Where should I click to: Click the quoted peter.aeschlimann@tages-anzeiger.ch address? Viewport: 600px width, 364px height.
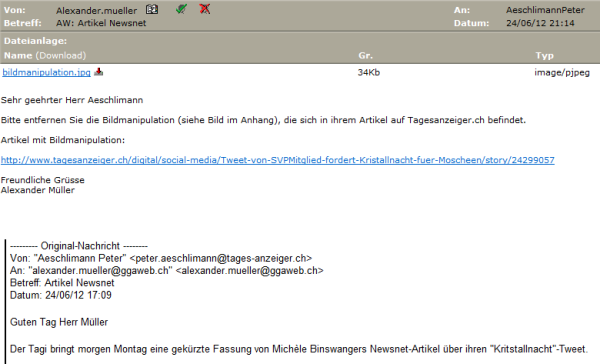pyautogui.click(x=221, y=258)
